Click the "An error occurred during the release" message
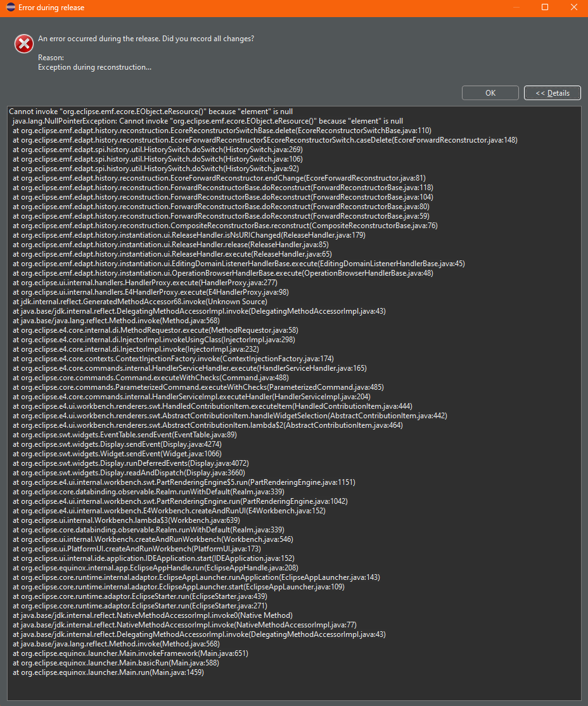The width and height of the screenshot is (588, 706). pos(146,39)
